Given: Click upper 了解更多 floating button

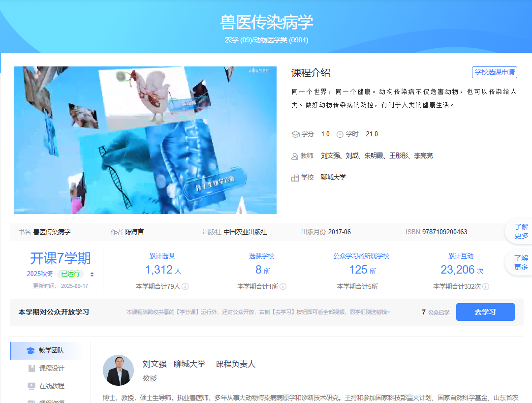Looking at the screenshot, I should (x=521, y=231).
